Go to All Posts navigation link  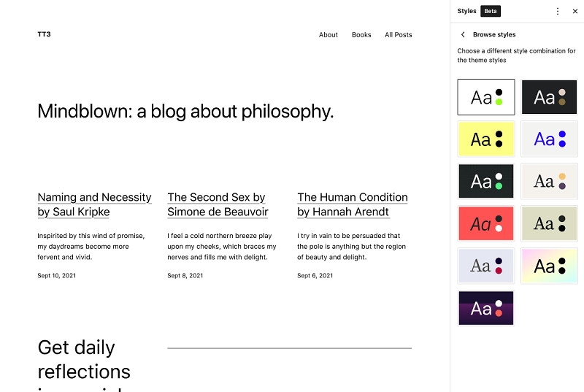[x=398, y=34]
